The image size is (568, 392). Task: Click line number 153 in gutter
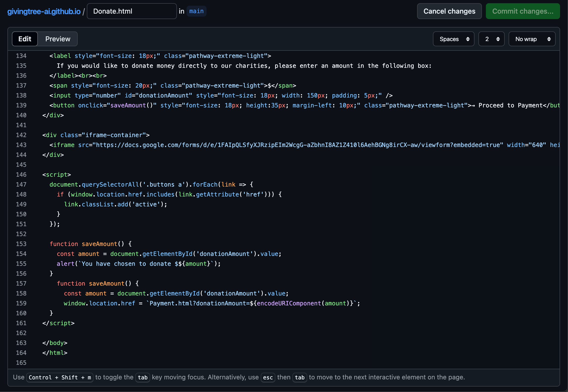(x=21, y=244)
